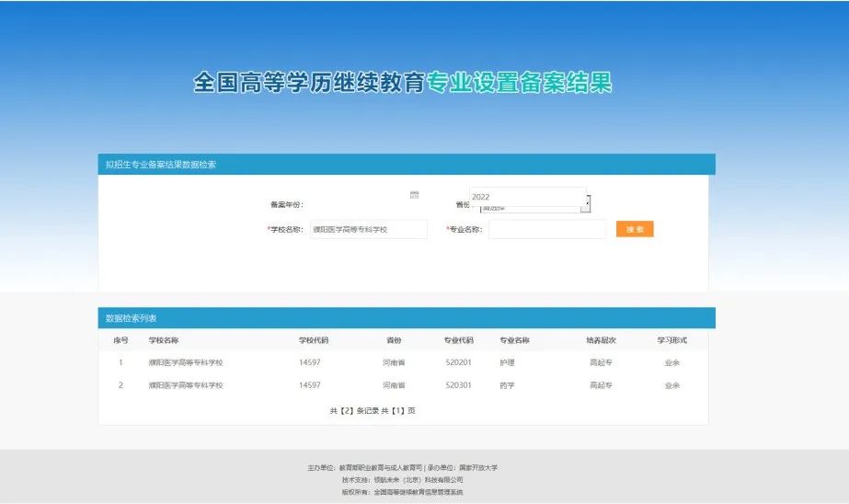Click row 1 school code 14597
This screenshot has width=849, height=504.
coord(309,362)
